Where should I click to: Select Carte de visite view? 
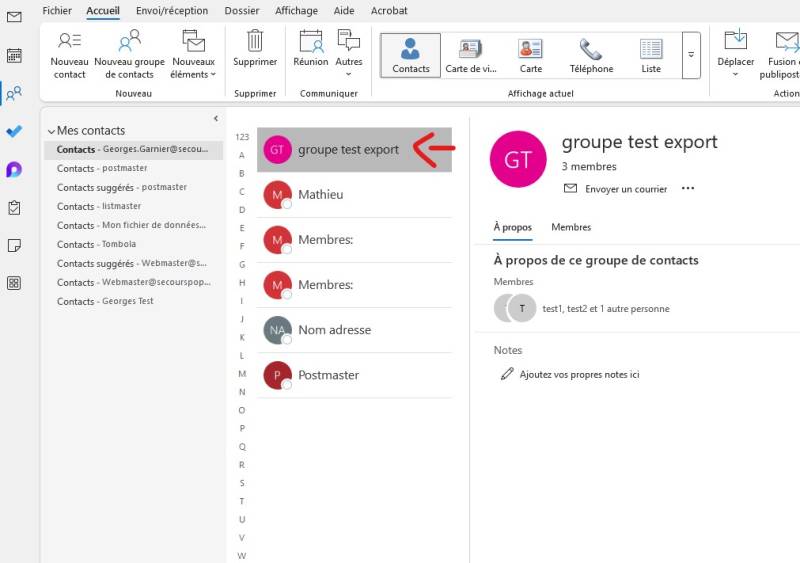coord(470,56)
